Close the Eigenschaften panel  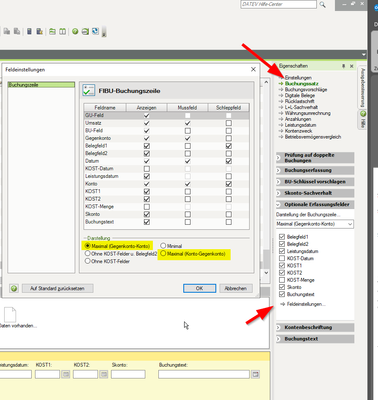click(x=351, y=66)
